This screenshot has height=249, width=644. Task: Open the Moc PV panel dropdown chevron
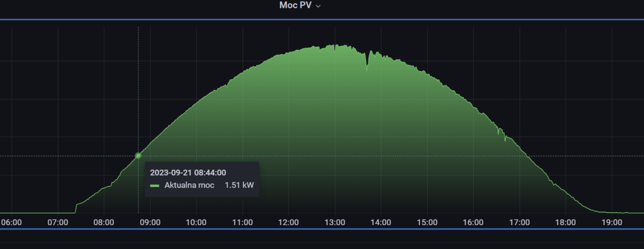[x=318, y=5]
